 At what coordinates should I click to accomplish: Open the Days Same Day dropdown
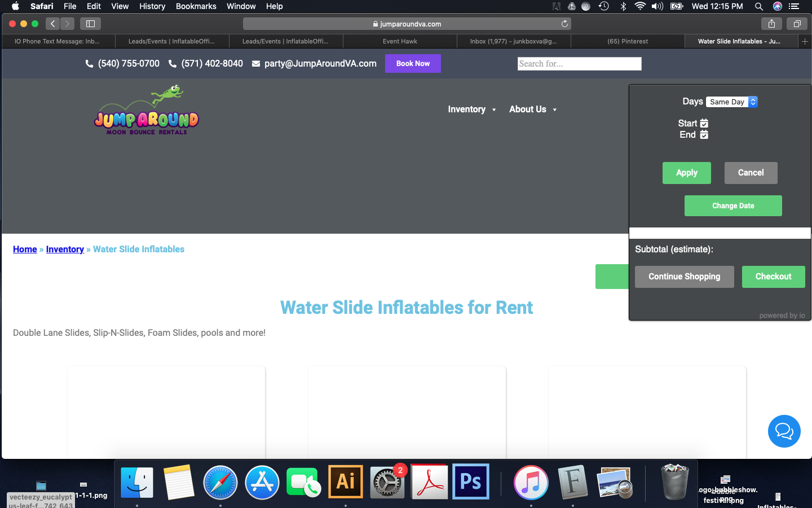[731, 102]
